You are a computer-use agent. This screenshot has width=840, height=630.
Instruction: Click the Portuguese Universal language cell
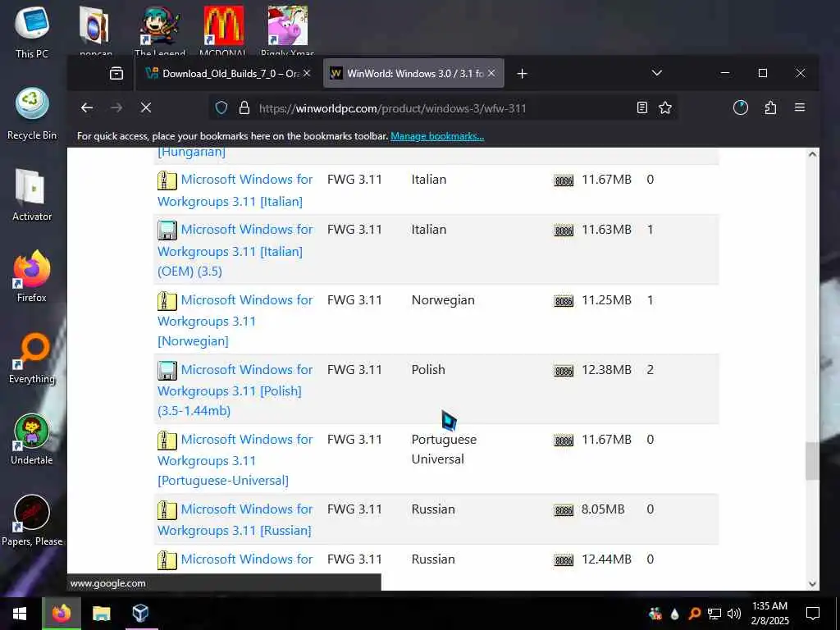coord(444,449)
